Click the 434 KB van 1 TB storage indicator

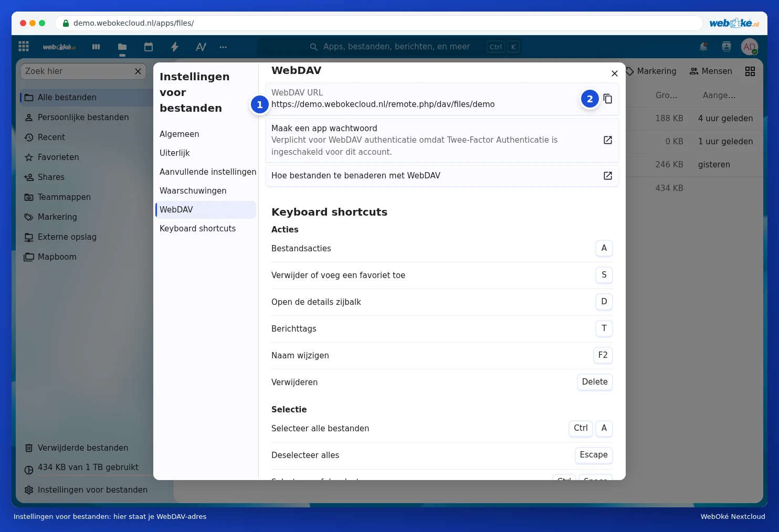(x=86, y=469)
